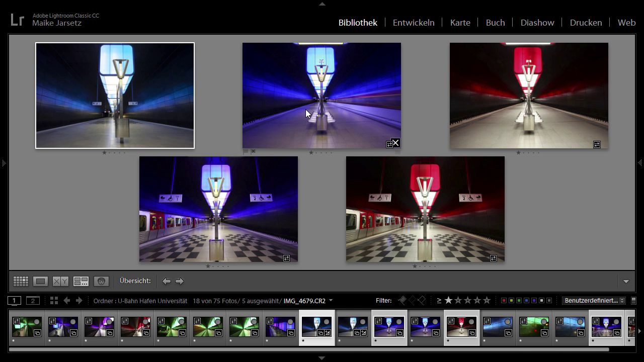
Task: Toggle green color label filter
Action: click(x=519, y=301)
